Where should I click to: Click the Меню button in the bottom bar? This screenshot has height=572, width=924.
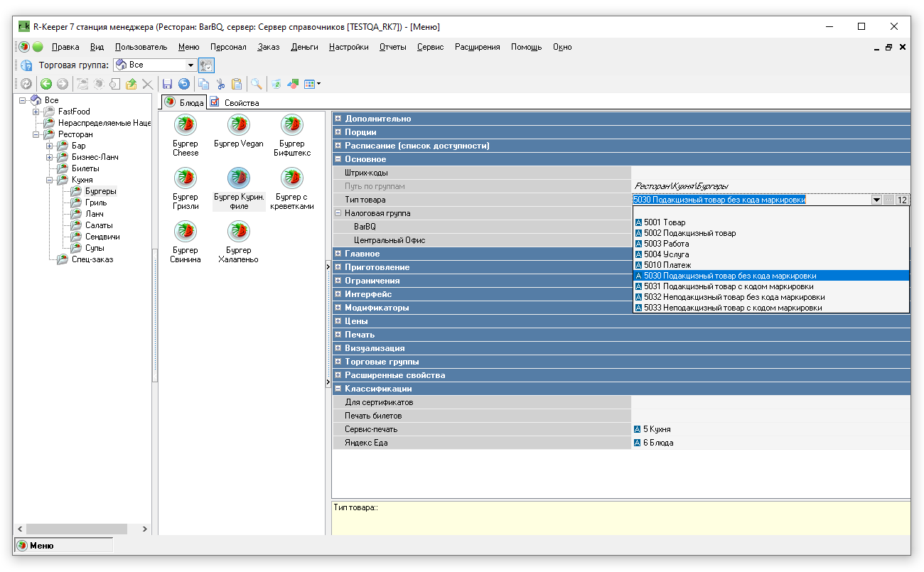click(x=63, y=546)
